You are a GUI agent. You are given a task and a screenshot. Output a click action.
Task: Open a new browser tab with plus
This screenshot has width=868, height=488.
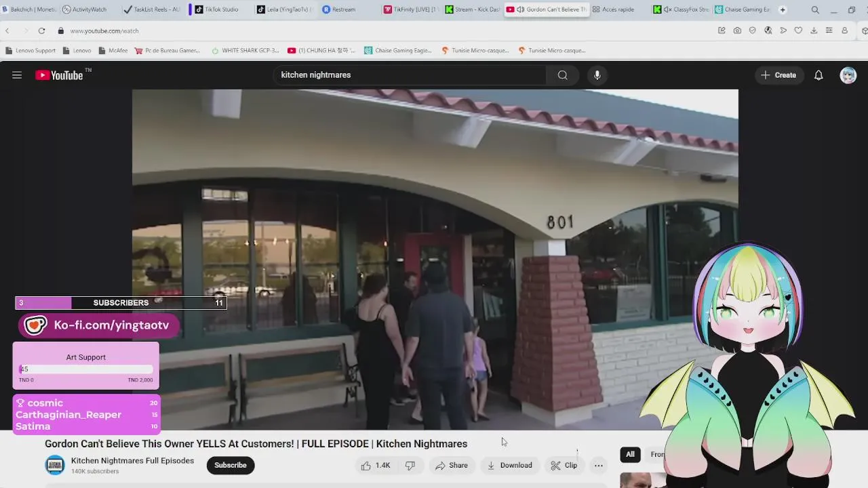tap(783, 9)
